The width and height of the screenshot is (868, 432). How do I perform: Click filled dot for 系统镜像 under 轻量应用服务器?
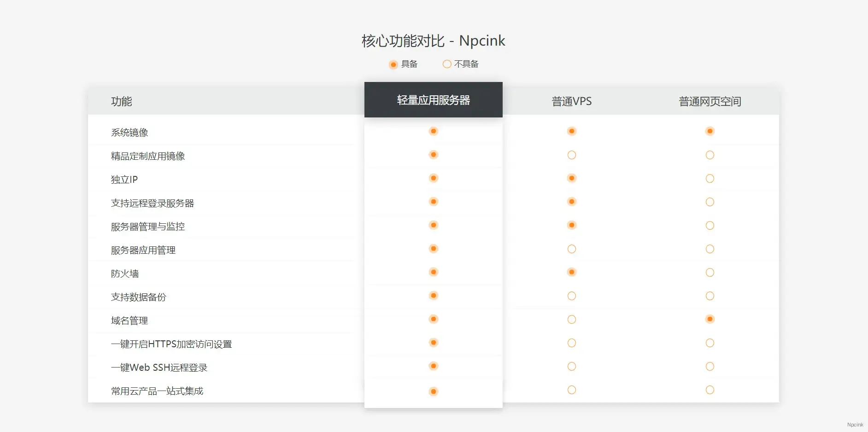(433, 131)
